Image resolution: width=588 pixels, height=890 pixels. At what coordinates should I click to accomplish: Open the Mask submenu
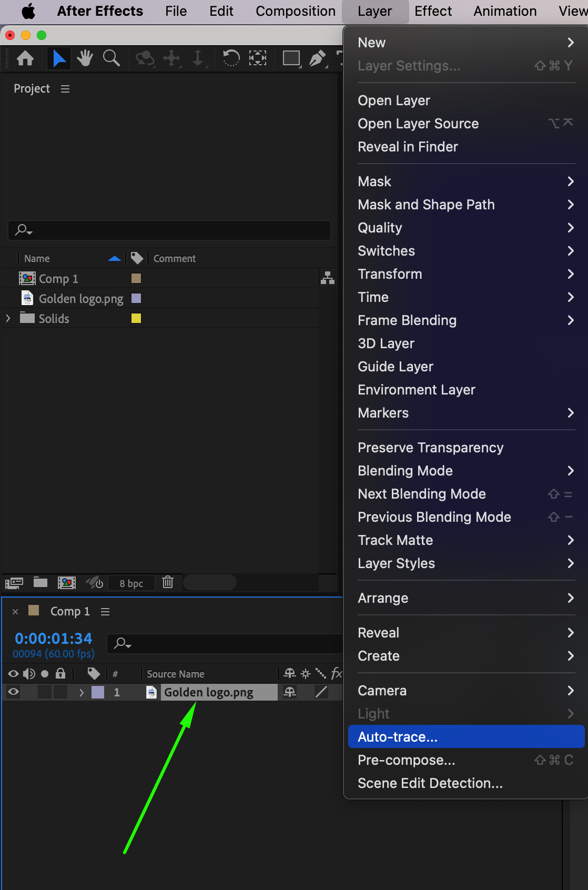[x=466, y=181]
